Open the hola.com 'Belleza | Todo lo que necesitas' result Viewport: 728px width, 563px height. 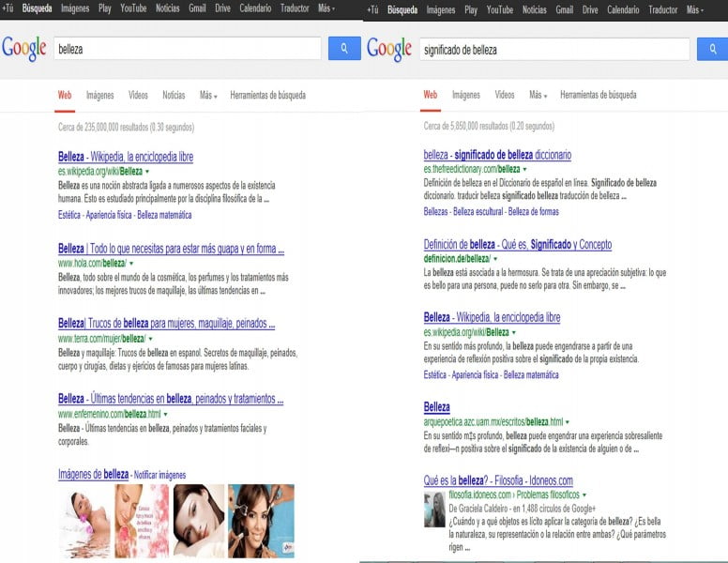click(x=171, y=249)
